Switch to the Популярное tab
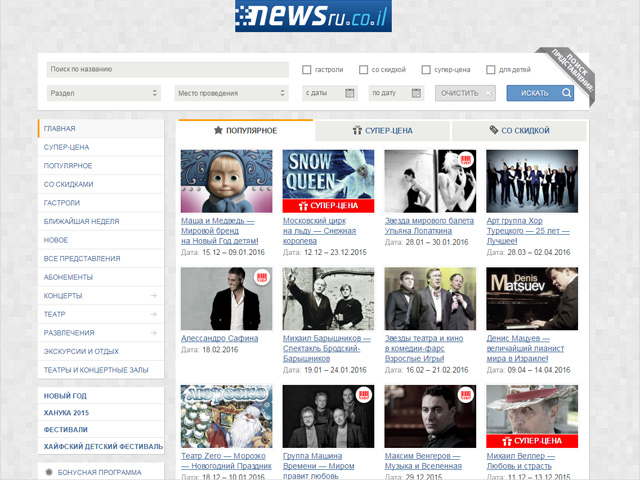 click(x=245, y=131)
